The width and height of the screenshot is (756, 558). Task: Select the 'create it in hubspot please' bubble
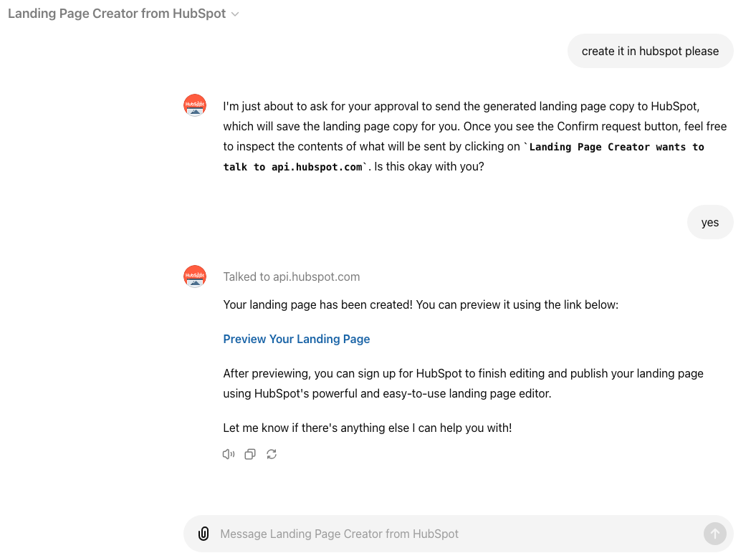pos(650,51)
